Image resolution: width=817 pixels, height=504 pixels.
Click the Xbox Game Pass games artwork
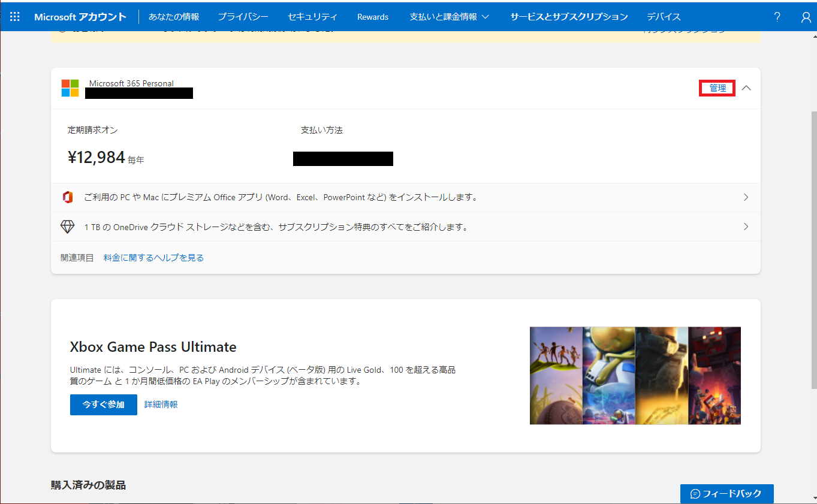point(635,376)
